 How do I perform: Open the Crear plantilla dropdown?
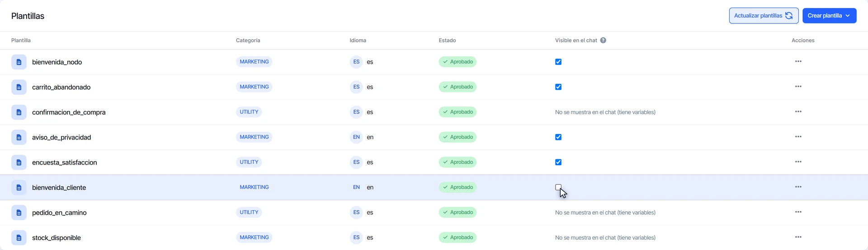[829, 15]
